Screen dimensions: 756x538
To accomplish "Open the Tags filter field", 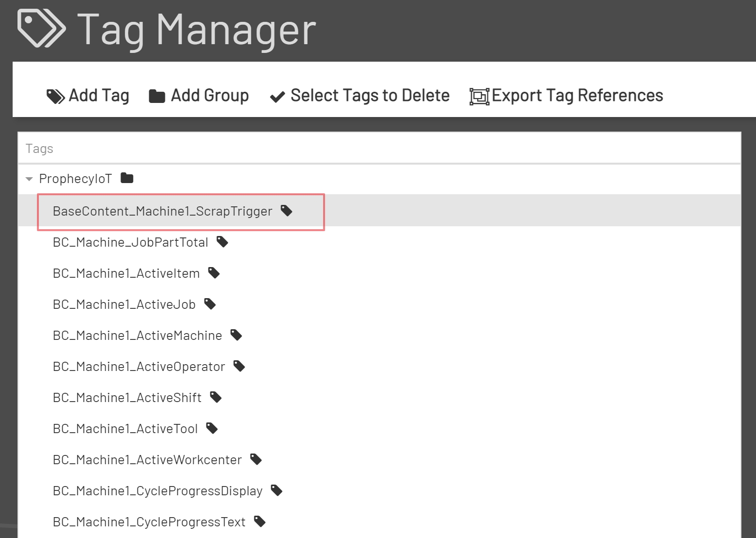I will pyautogui.click(x=194, y=148).
